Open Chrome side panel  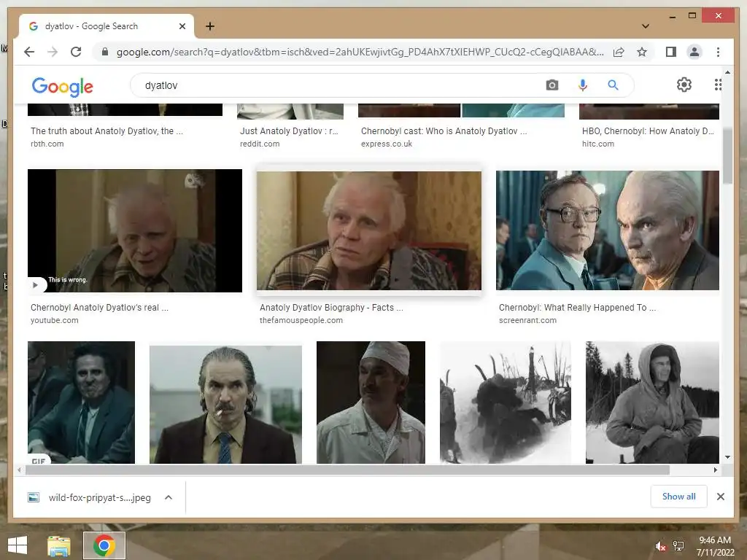click(671, 52)
